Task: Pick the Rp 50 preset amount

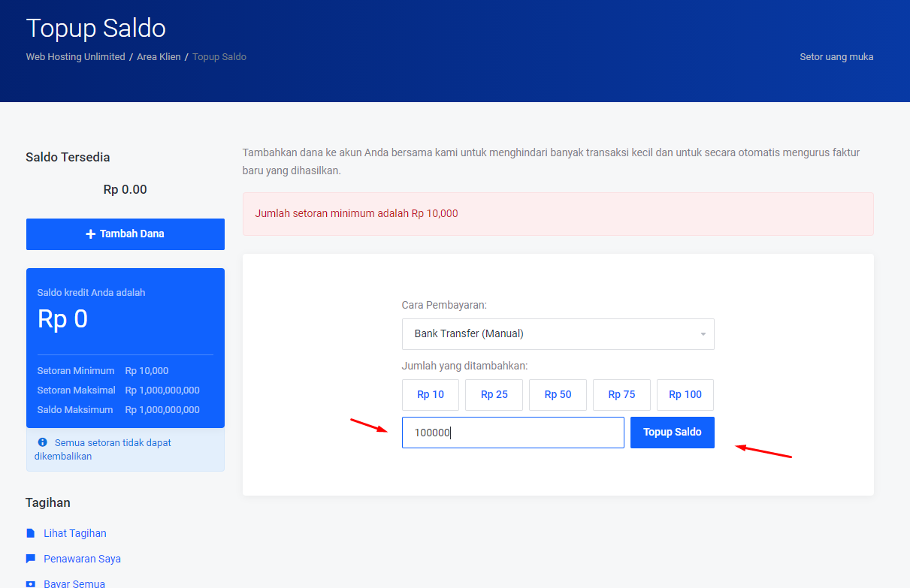Action: pyautogui.click(x=558, y=395)
